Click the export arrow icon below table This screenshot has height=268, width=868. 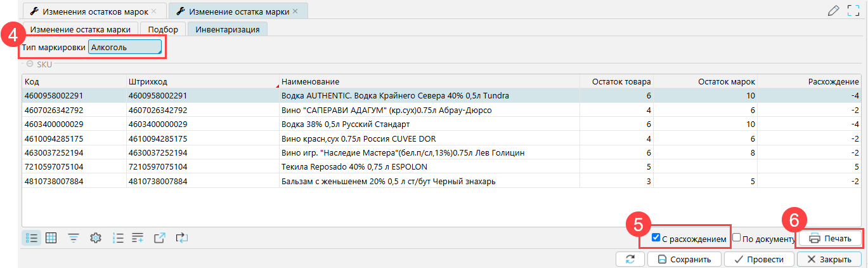coord(160,238)
